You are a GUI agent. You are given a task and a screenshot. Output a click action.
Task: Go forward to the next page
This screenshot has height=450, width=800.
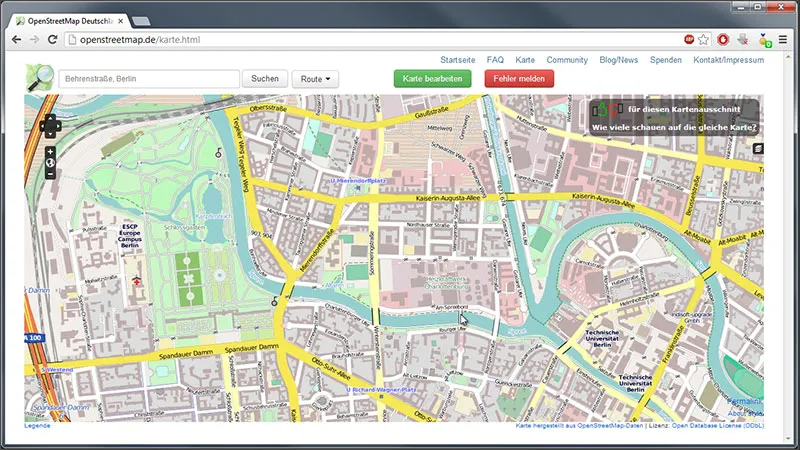pos(34,39)
